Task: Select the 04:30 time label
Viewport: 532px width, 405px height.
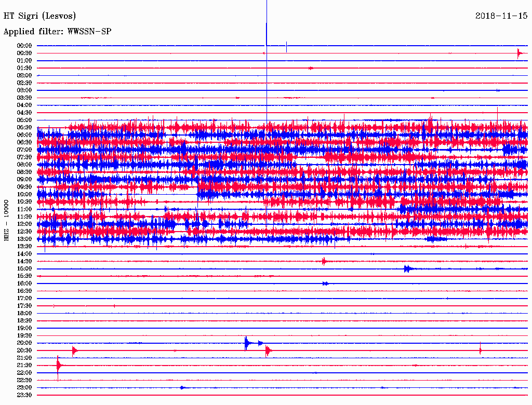Action: (x=24, y=113)
